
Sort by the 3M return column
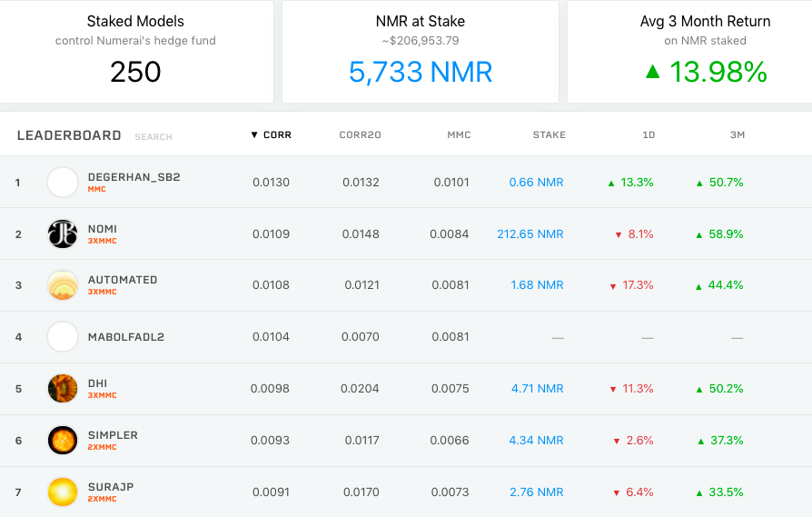click(x=737, y=134)
